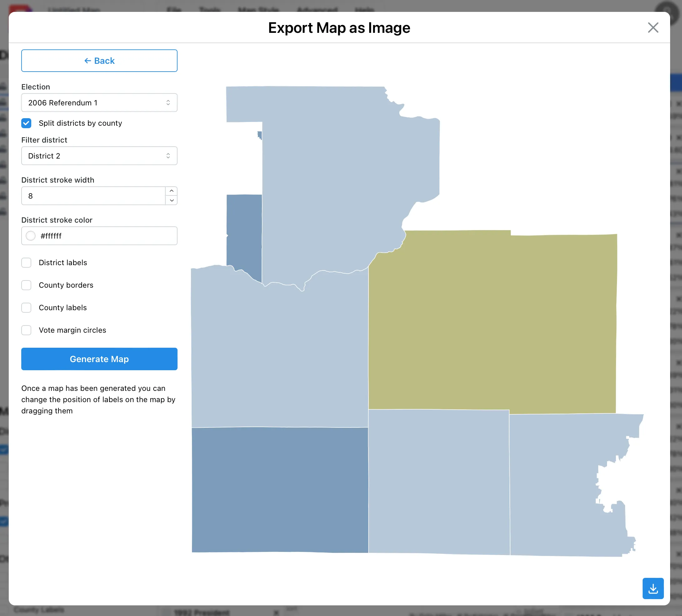The height and width of the screenshot is (616, 682).
Task: Click the Generate Map button
Action: pyautogui.click(x=99, y=359)
